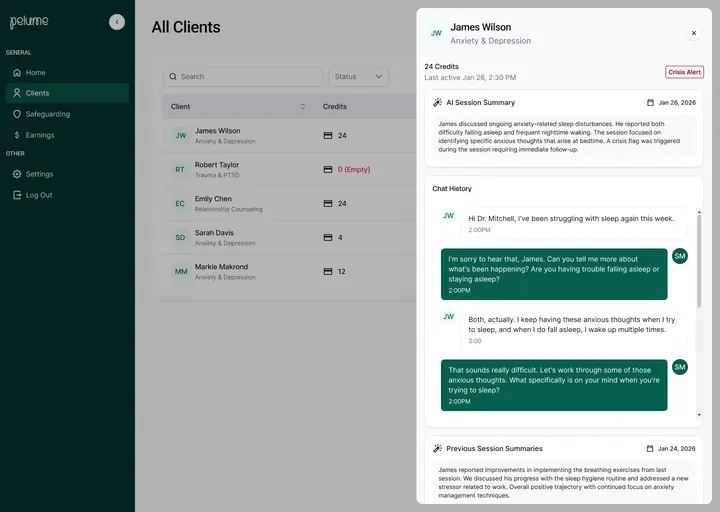Click the 'That sounds really difficult' message
Screen dimensions: 720x512
click(554, 385)
